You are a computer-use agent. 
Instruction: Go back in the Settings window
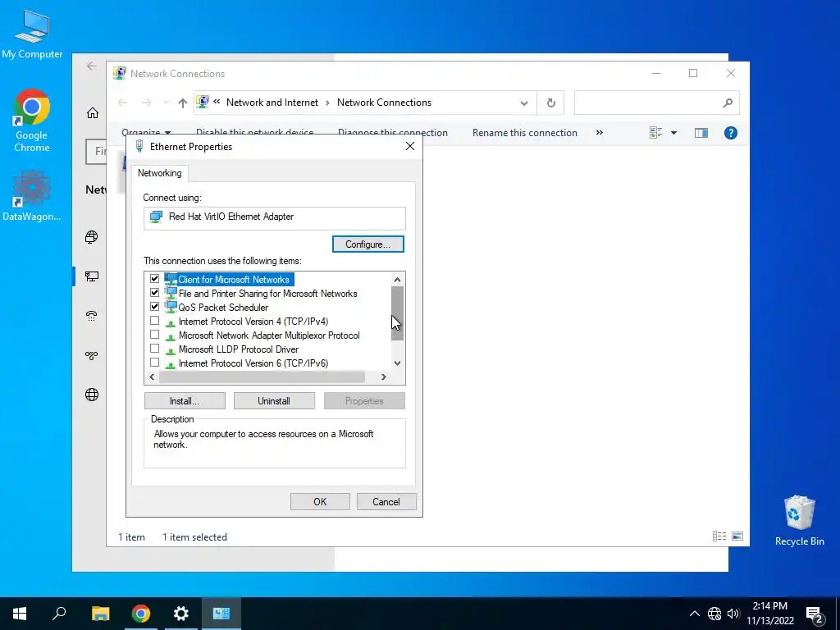click(92, 66)
